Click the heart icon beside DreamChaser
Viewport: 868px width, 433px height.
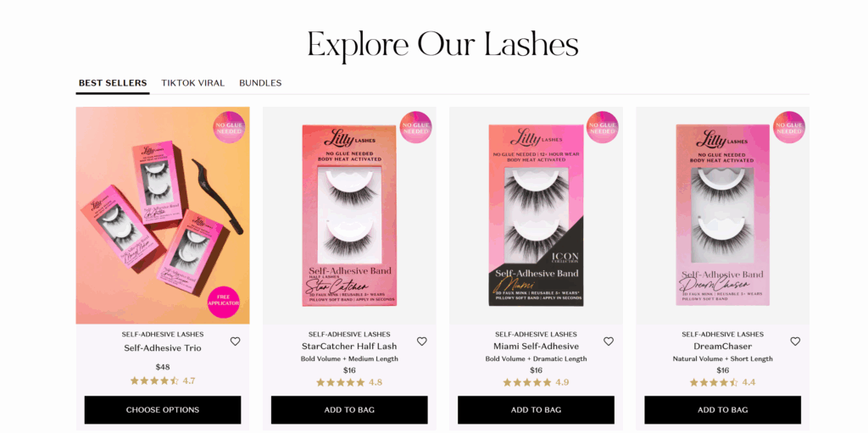tap(795, 341)
